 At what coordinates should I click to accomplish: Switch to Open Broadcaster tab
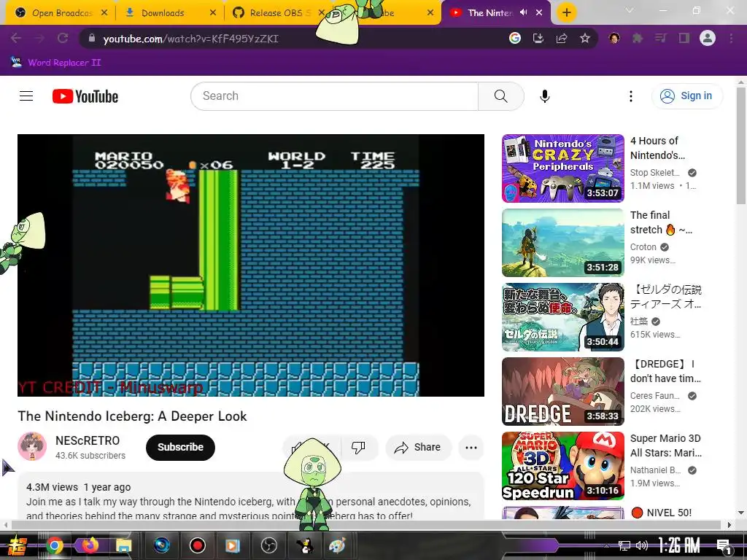[61, 13]
